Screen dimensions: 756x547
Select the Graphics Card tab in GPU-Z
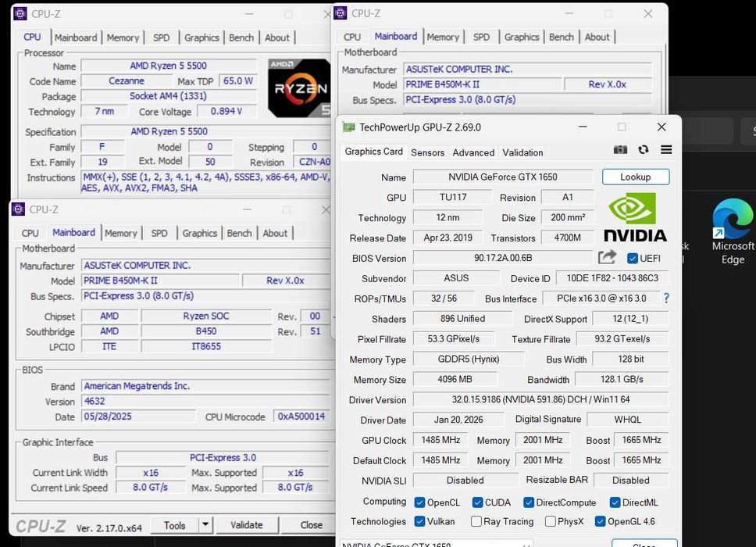tap(373, 152)
